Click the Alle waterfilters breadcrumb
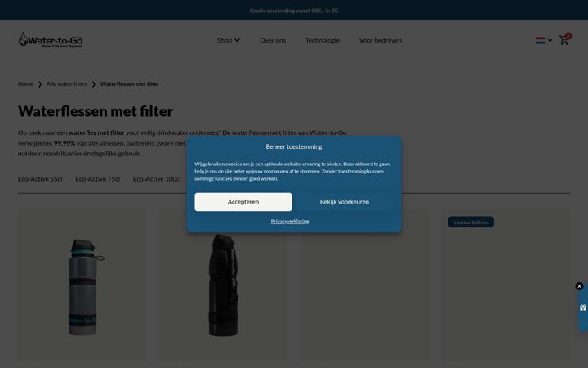This screenshot has height=368, width=588. [x=66, y=83]
